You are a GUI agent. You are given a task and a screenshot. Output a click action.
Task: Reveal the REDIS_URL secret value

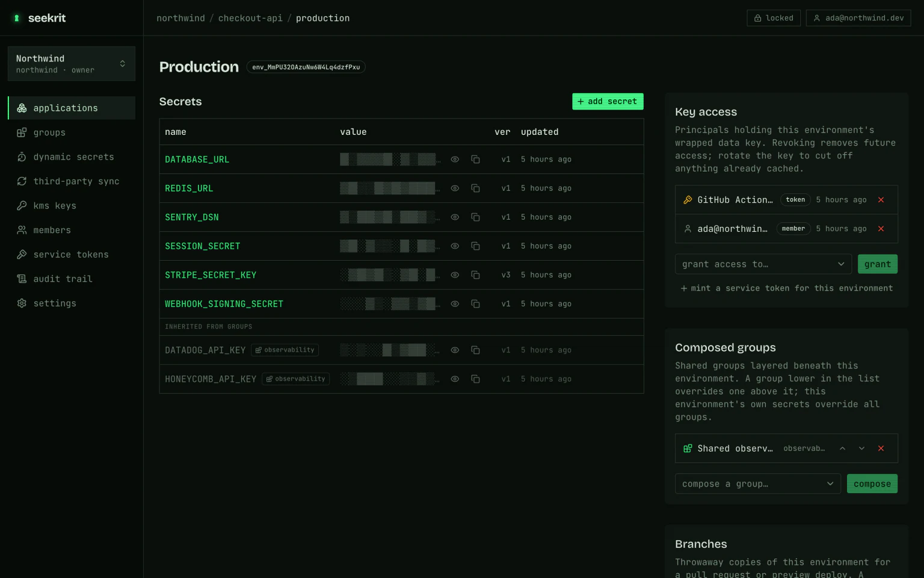(x=455, y=188)
